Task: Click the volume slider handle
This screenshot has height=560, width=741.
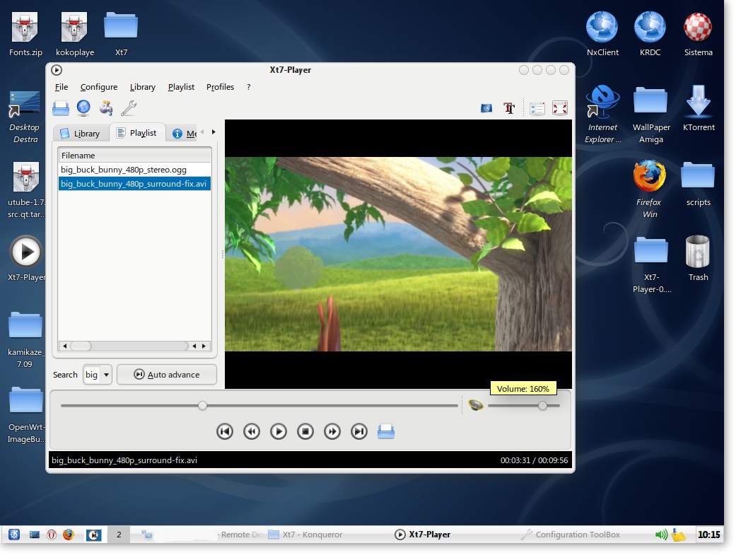Action: click(543, 405)
